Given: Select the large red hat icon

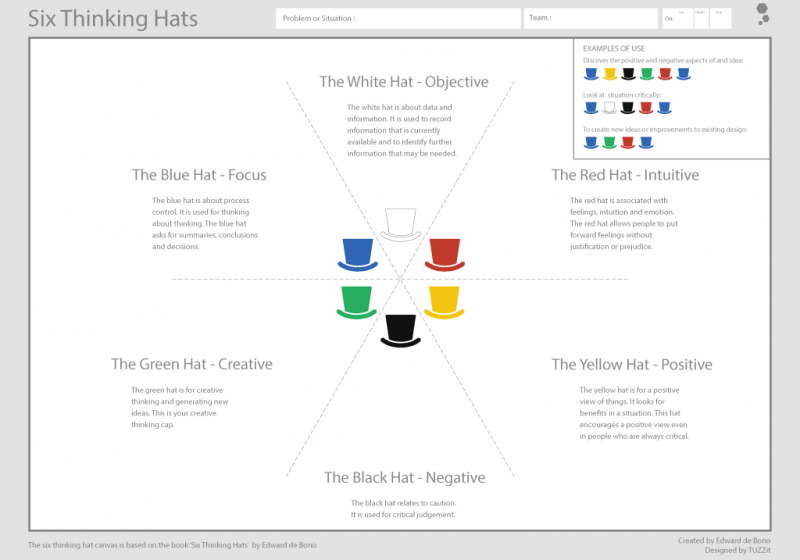Looking at the screenshot, I should [x=445, y=254].
